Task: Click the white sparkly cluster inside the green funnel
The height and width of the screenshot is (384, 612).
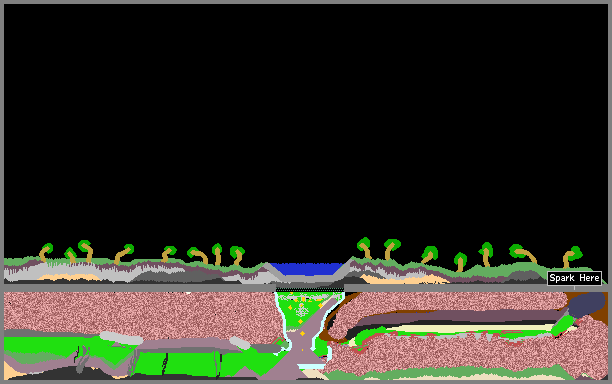Action: pos(301,310)
